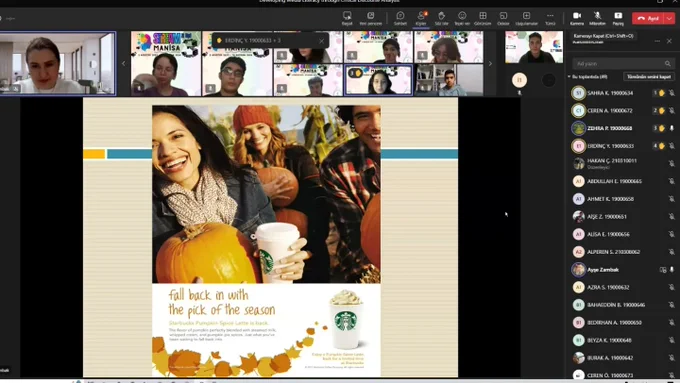680x383 pixels.
Task: Click ZEHRA P.'s raised hand icon
Action: tap(662, 128)
